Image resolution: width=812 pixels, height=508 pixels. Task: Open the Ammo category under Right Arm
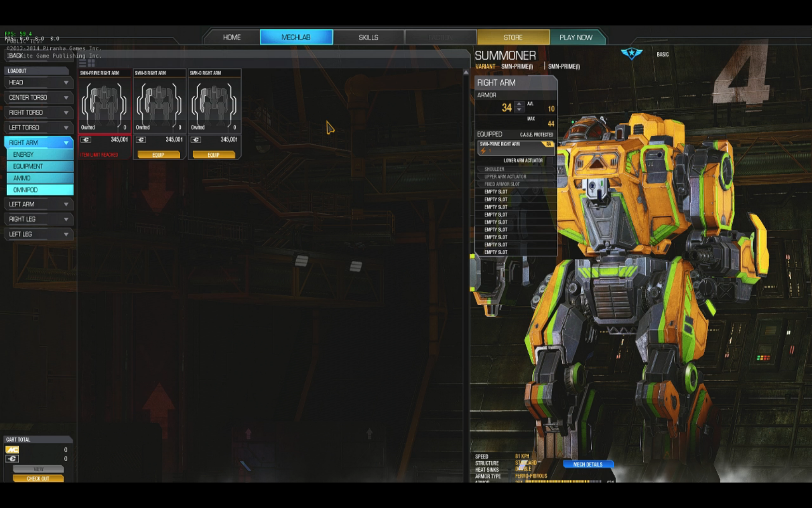point(40,178)
